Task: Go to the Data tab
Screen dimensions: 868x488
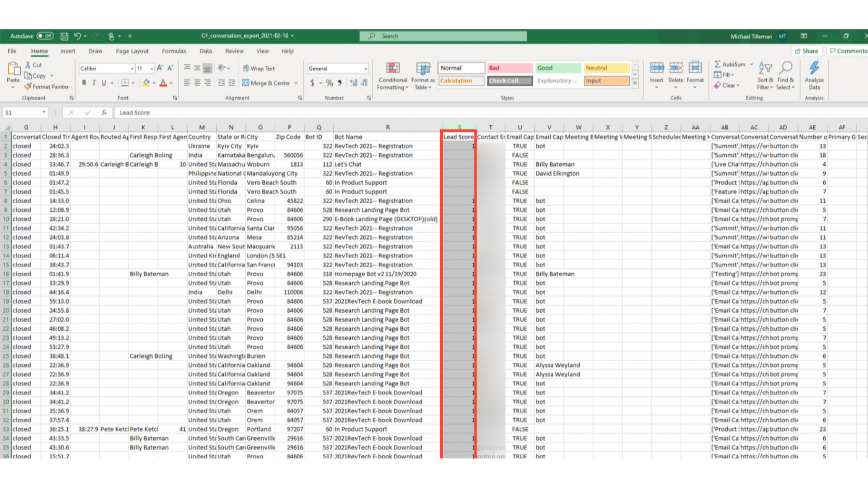Action: click(x=206, y=51)
